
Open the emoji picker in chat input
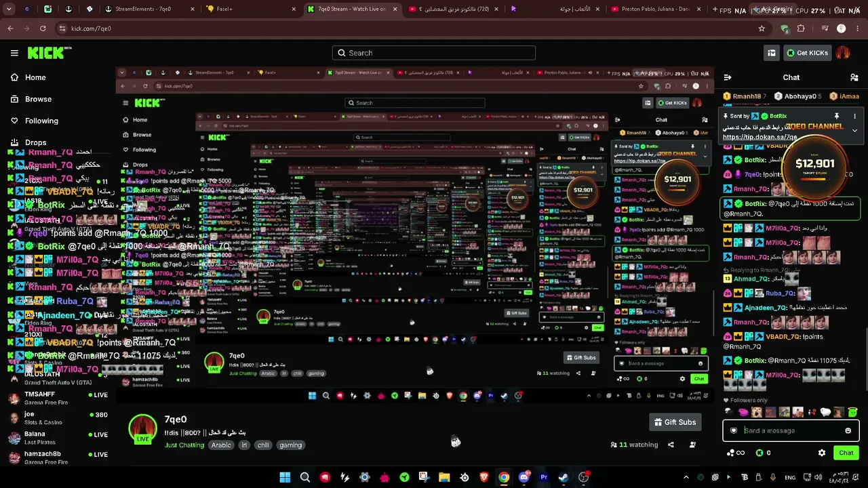[848, 430]
